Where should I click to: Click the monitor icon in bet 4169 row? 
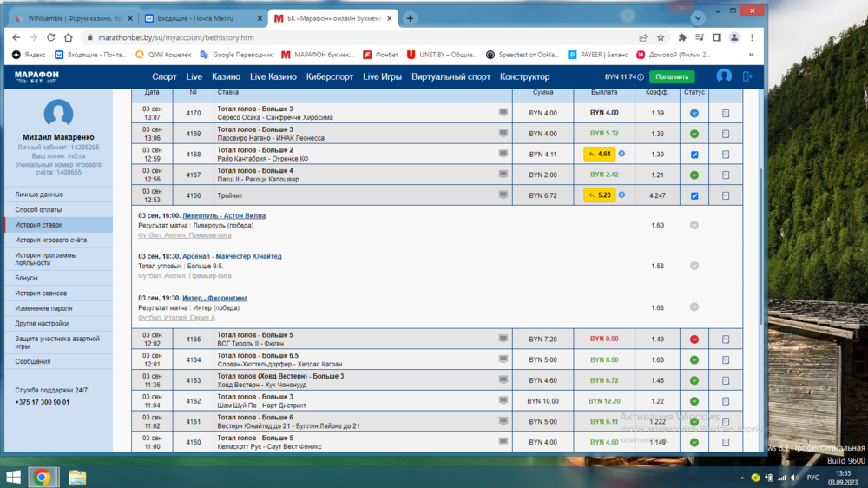coord(503,133)
